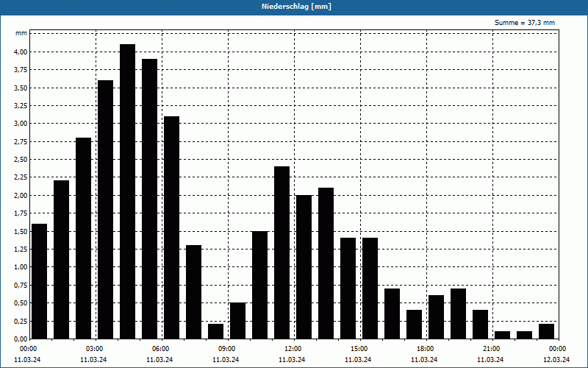Click the '0,25' y-axis value

[x=21, y=321]
